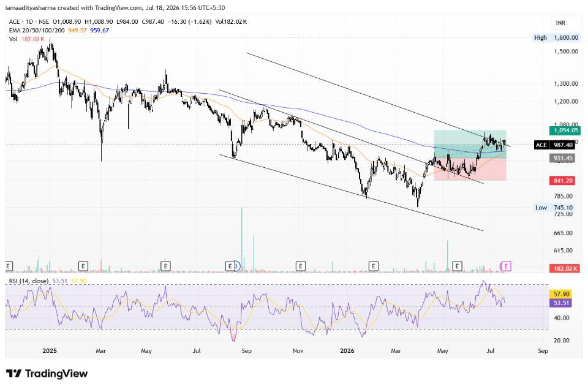Click the Vol182.02 K value in top legend
This screenshot has height=389, width=588.
231,22
